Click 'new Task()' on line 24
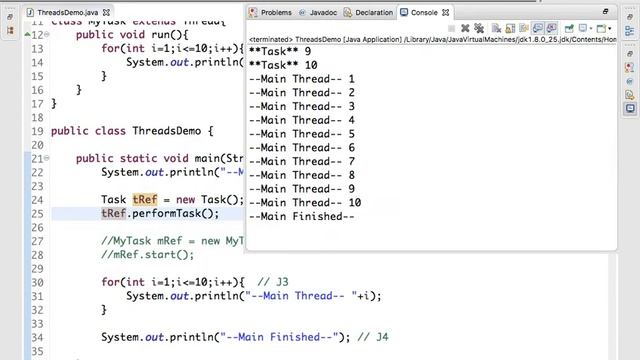The width and height of the screenshot is (640, 360). click(207, 200)
